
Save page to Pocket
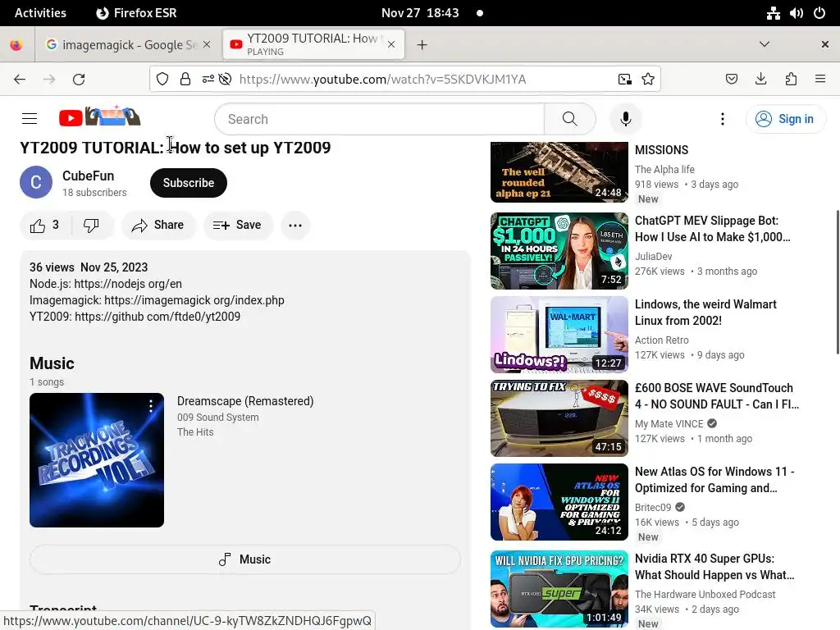pyautogui.click(x=731, y=80)
